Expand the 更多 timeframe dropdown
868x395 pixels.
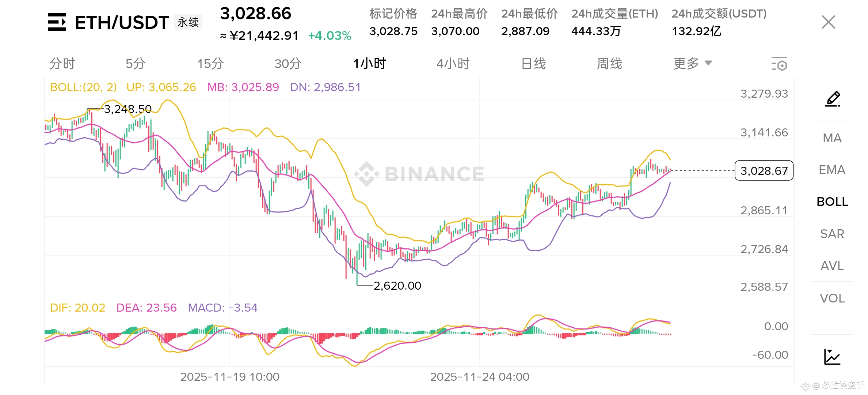tap(686, 64)
